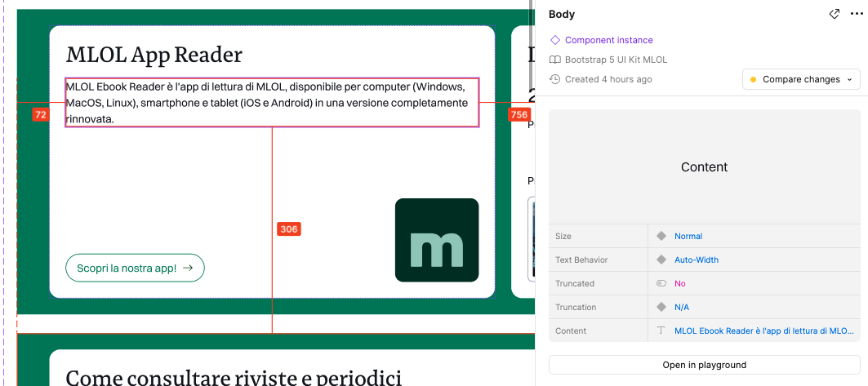Click the Component instance diamond icon
868x386 pixels.
555,40
